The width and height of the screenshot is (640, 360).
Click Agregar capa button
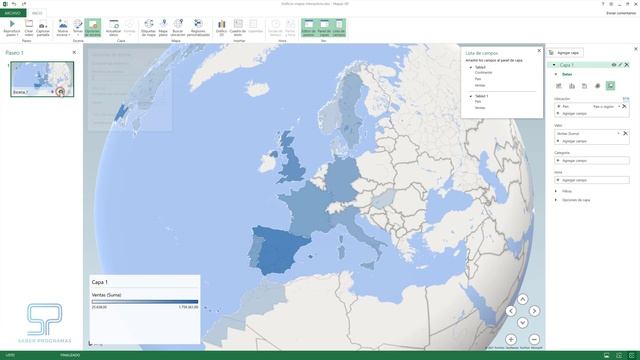(565, 53)
